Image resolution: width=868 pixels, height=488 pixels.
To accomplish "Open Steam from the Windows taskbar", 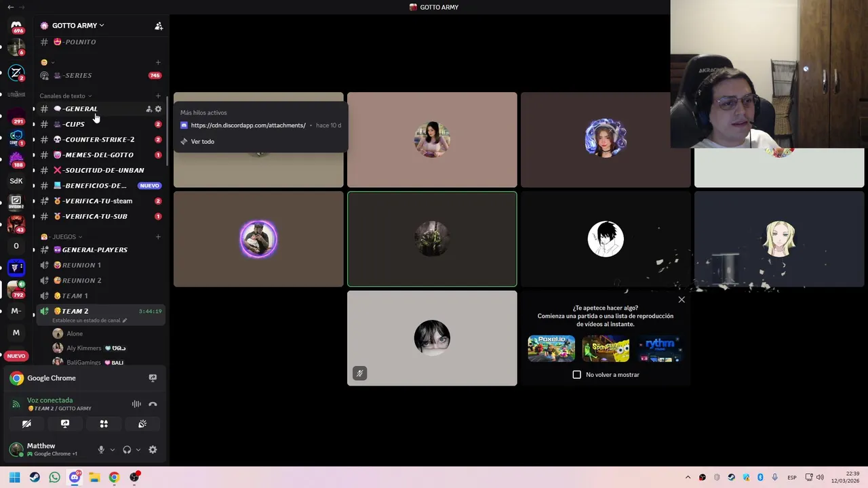I will click(35, 477).
